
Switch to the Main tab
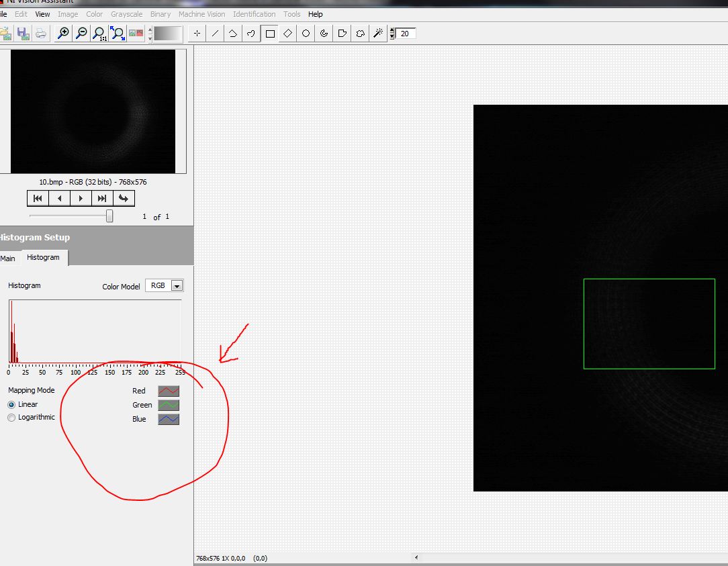coord(8,258)
